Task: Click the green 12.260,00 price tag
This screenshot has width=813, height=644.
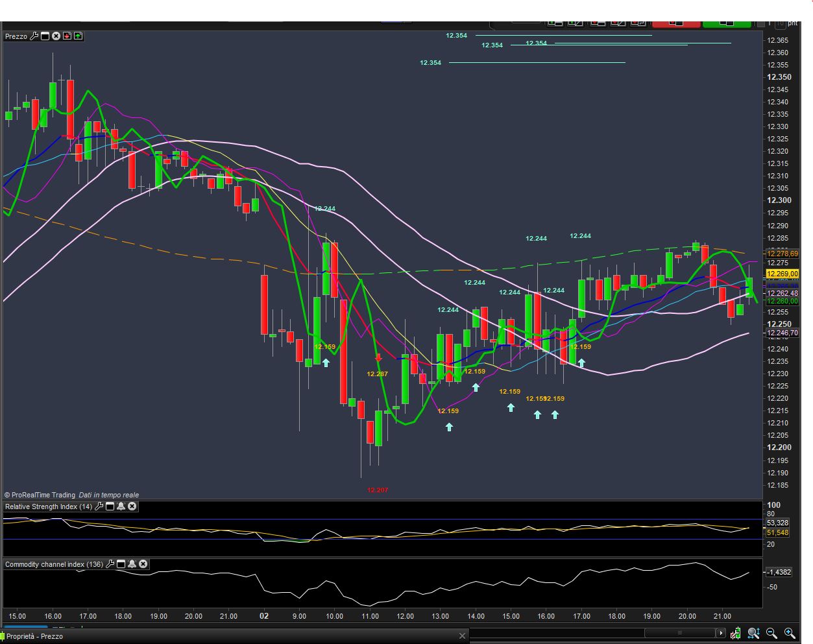Action: pos(782,301)
